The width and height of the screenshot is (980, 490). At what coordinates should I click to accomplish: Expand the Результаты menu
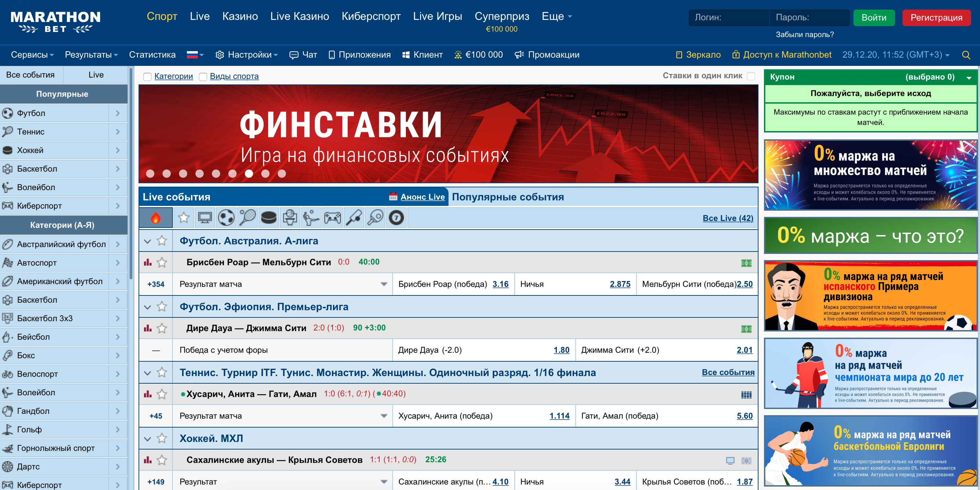point(91,55)
